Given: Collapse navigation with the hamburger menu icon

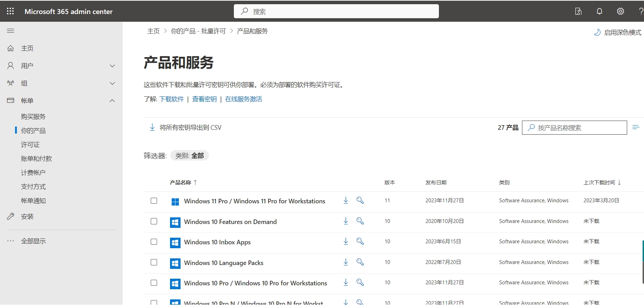Looking at the screenshot, I should [x=11, y=31].
